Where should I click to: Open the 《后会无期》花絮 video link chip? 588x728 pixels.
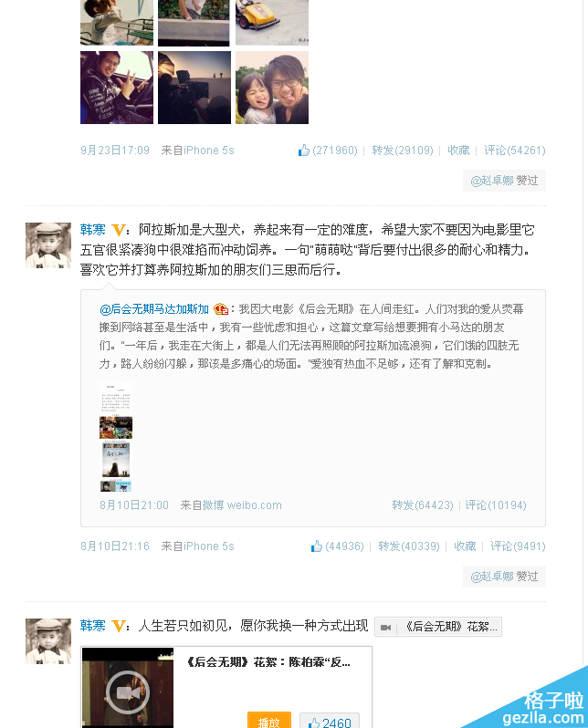[438, 627]
